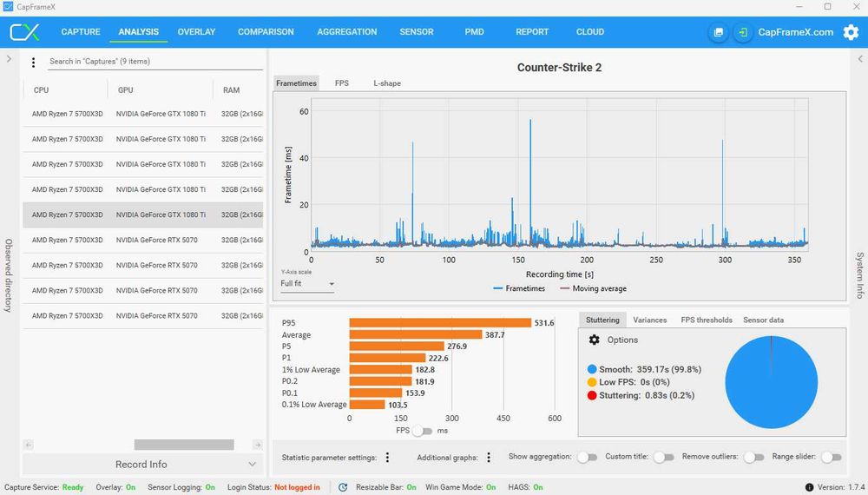This screenshot has height=495, width=868.
Task: Enable Remove outliers toggle
Action: tap(753, 457)
